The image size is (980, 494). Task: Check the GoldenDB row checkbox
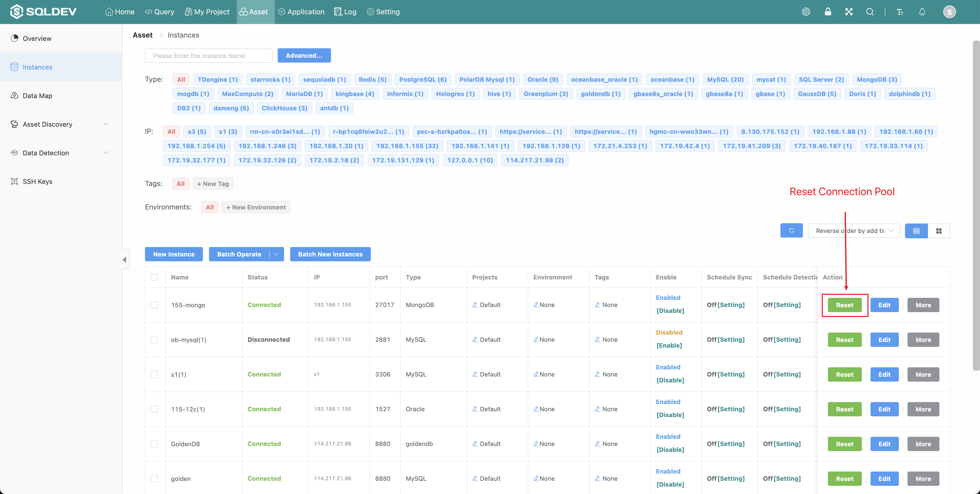tap(154, 444)
